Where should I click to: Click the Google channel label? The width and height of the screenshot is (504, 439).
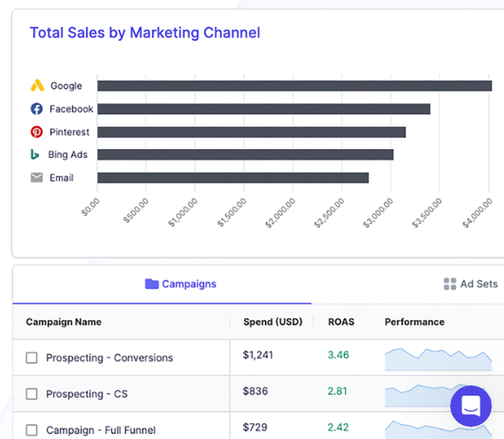click(66, 86)
